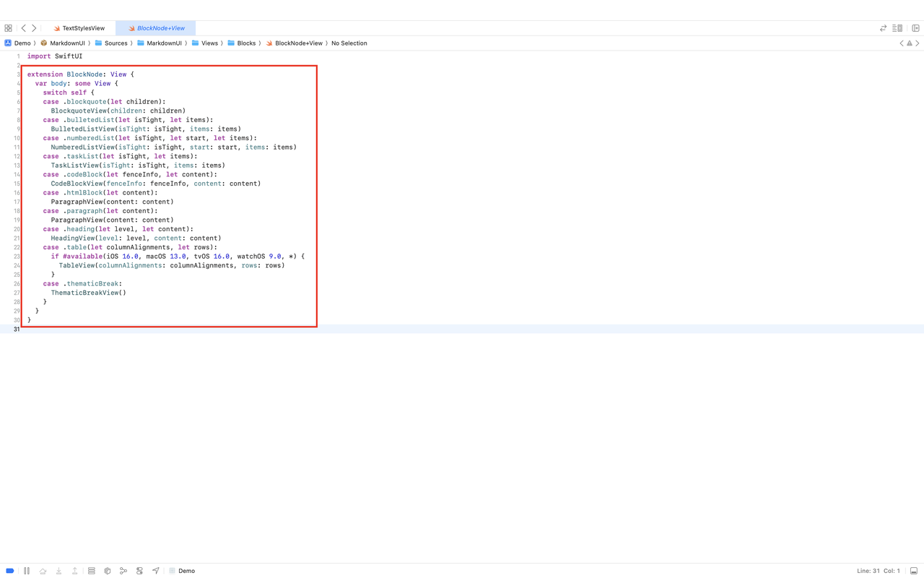The width and height of the screenshot is (924, 578).
Task: Open the related items grid menu
Action: click(8, 28)
